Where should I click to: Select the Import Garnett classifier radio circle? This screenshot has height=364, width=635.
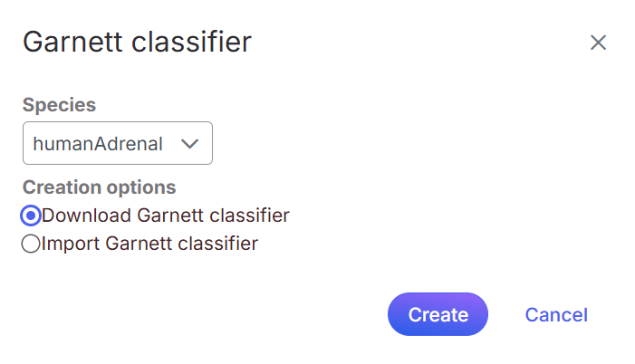pos(31,244)
